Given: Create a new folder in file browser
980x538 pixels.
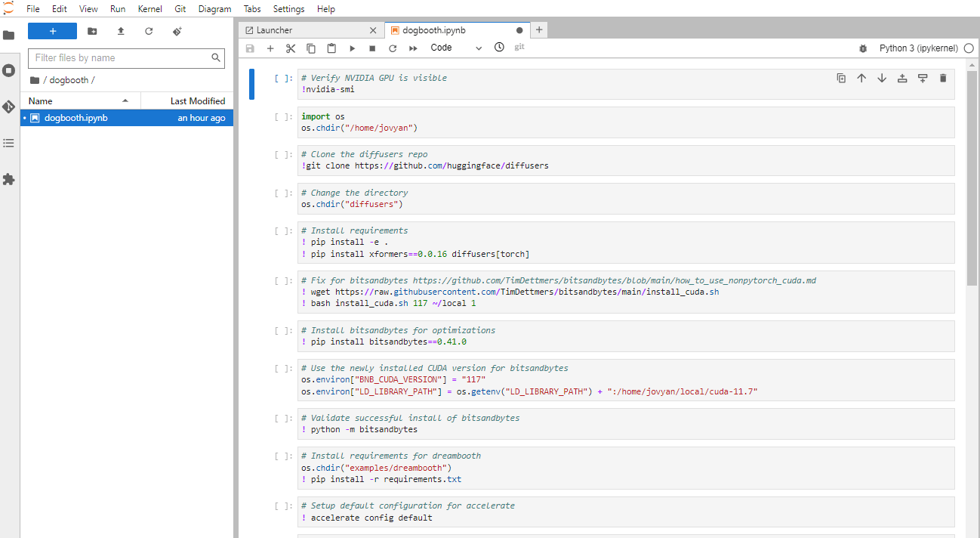Looking at the screenshot, I should (x=92, y=31).
